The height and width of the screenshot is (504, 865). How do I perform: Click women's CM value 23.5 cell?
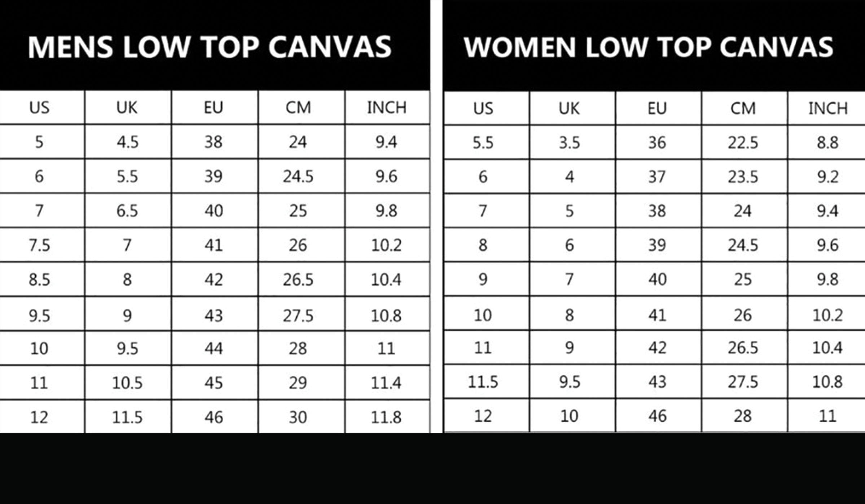(x=744, y=177)
